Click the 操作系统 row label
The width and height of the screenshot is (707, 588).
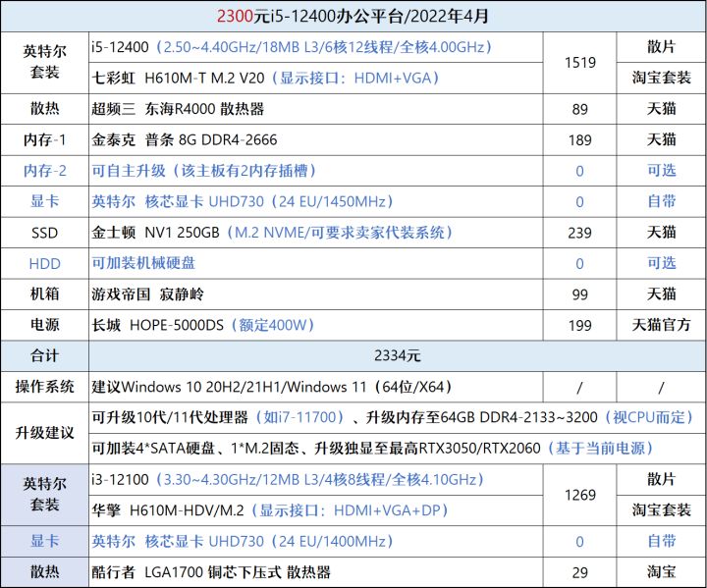(44, 387)
